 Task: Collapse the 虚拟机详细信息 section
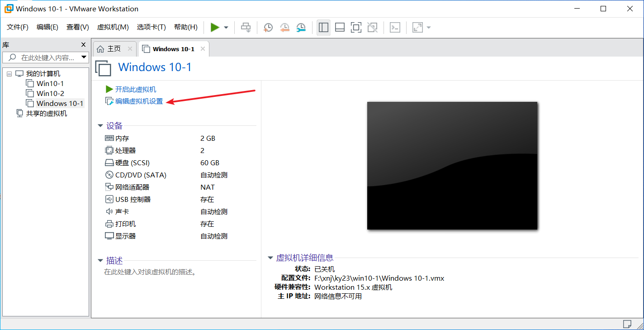(270, 258)
